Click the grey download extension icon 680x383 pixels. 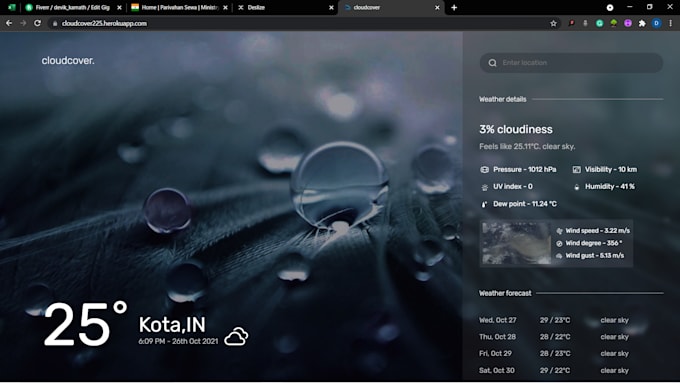pos(585,23)
